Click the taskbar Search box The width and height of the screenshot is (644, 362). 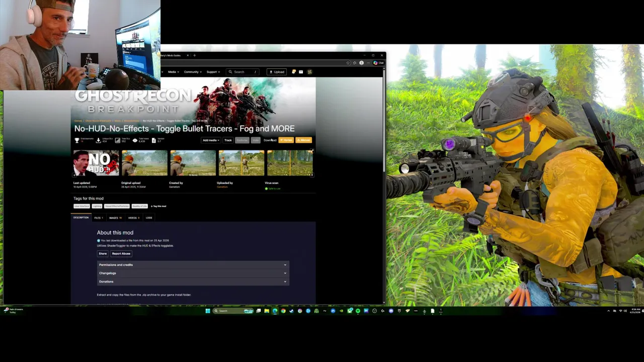point(233,311)
